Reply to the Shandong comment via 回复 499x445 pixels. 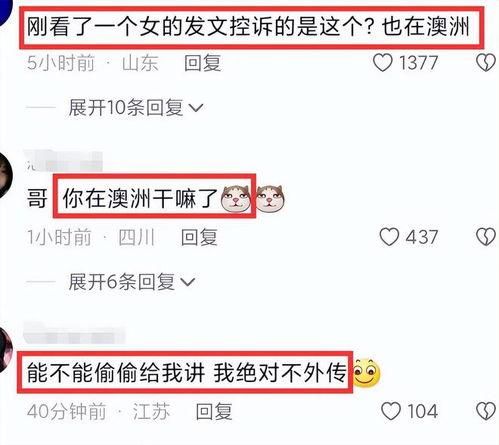click(x=203, y=63)
